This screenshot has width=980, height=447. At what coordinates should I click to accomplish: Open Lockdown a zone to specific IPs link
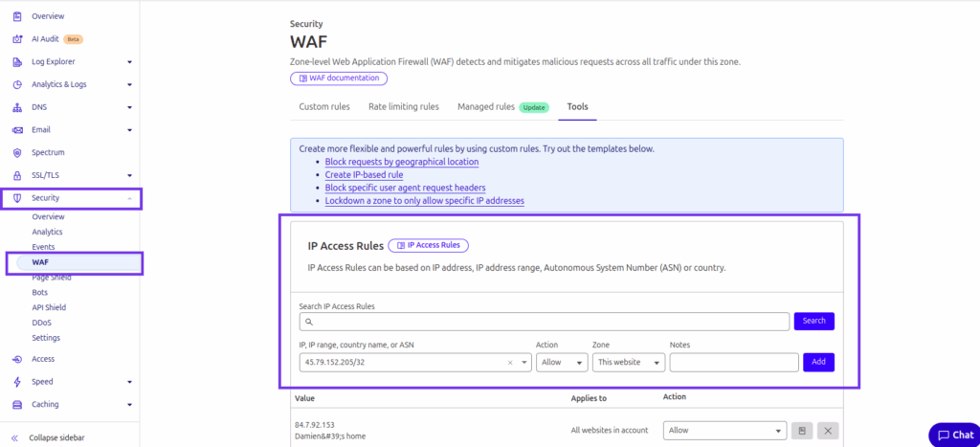[x=424, y=201]
